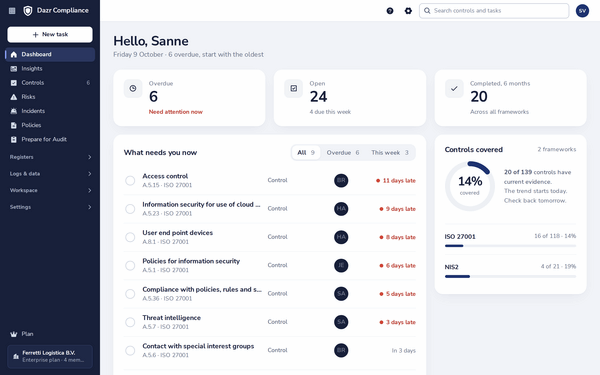Click "16 of 118 · 14%" value
Viewport: 600px width, 375px height.
[555, 236]
